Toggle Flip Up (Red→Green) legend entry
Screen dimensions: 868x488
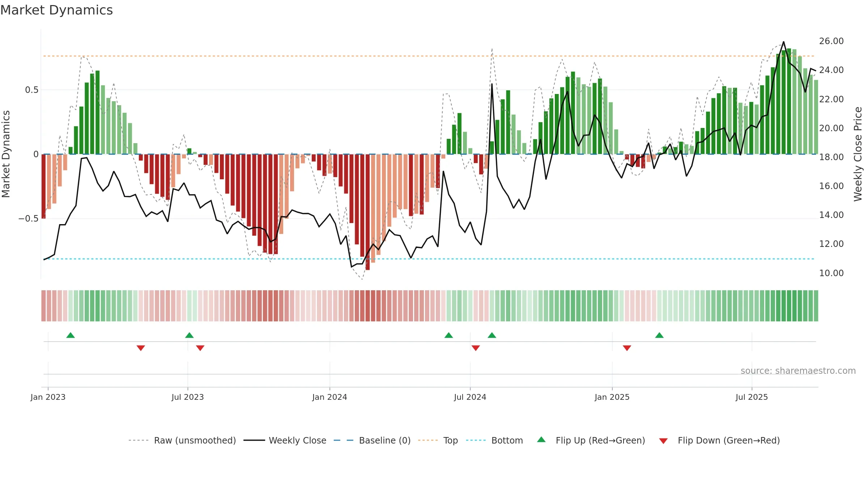[x=591, y=440]
